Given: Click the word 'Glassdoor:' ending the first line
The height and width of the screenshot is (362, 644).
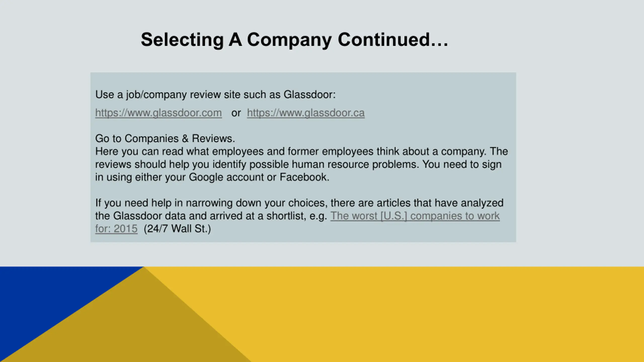Looking at the screenshot, I should click(x=310, y=95).
